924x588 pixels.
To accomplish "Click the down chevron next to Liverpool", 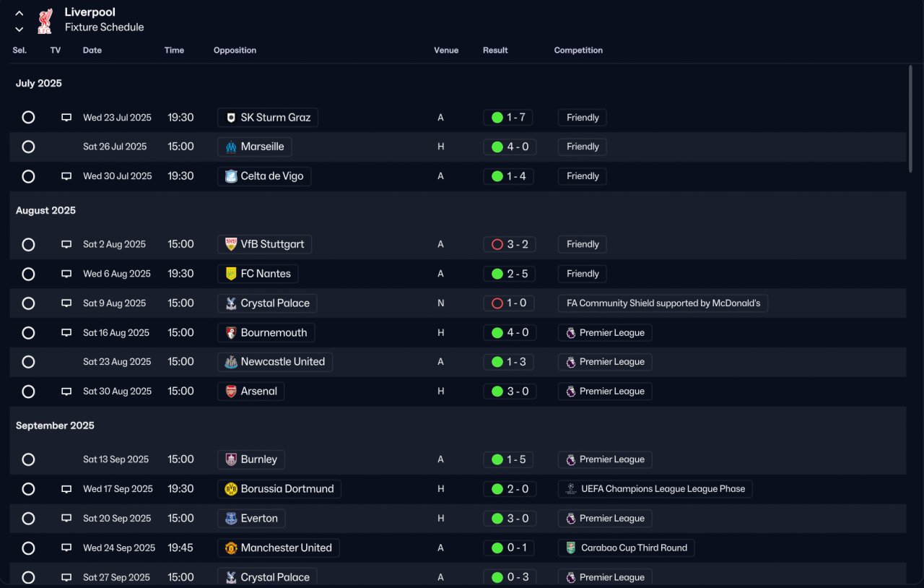I will (x=19, y=30).
